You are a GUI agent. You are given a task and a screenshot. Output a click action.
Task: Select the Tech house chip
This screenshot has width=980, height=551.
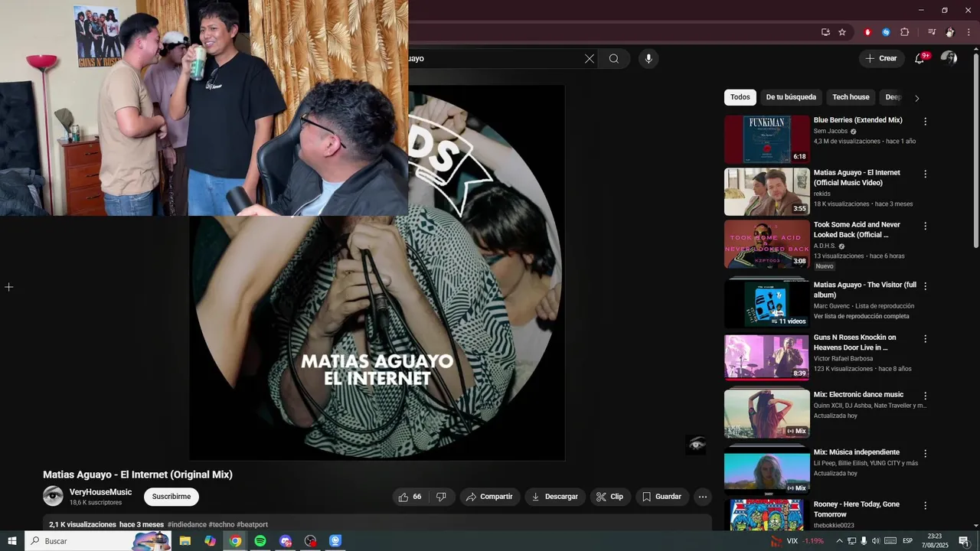[x=851, y=97]
